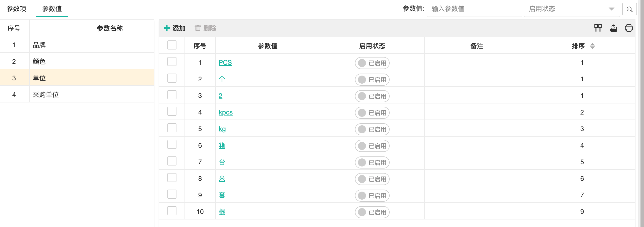Click the 添加 plus icon button
This screenshot has width=644, height=227.
174,28
